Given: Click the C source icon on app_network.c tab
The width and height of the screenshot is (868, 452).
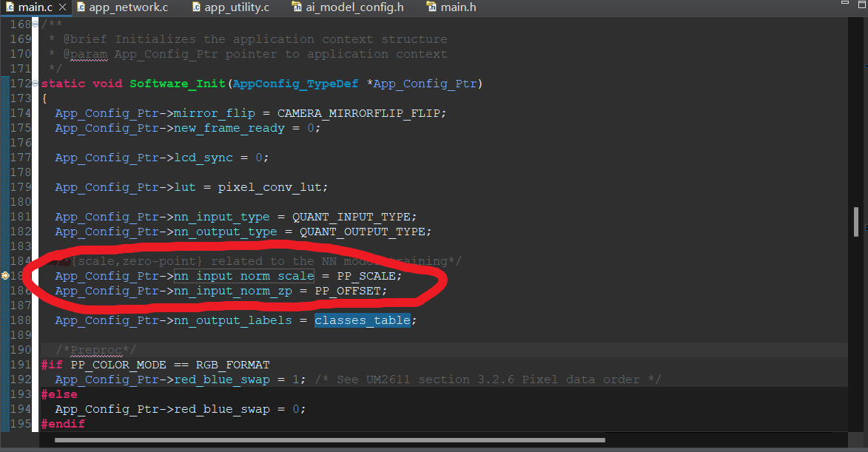Looking at the screenshot, I should [80, 7].
